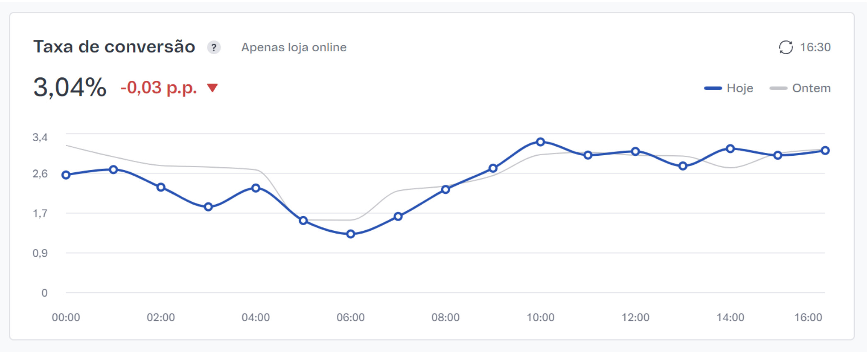
Task: Click the Taxa de conversão title
Action: point(114,47)
